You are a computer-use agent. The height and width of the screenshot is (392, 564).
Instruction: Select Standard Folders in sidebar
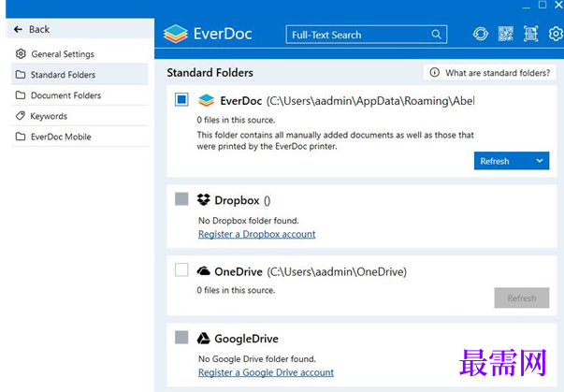point(80,75)
